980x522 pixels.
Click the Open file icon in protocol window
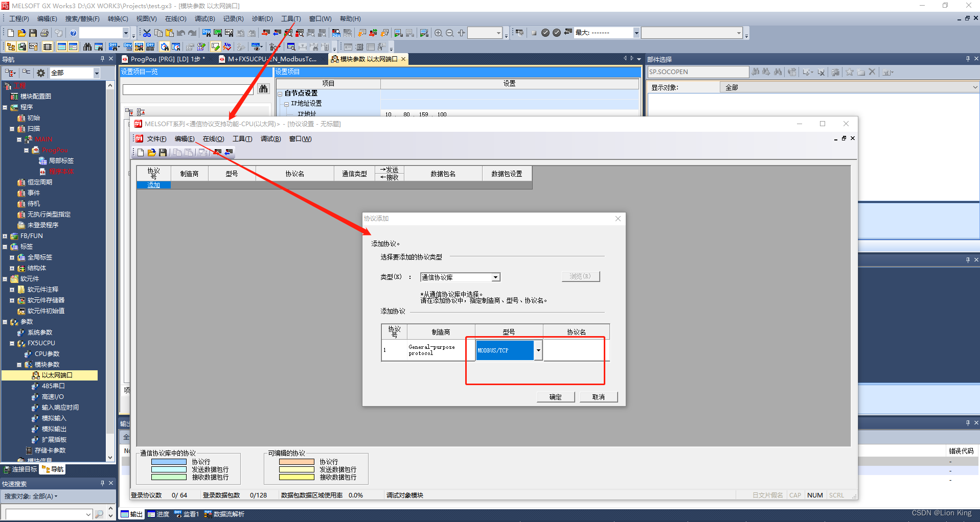151,152
